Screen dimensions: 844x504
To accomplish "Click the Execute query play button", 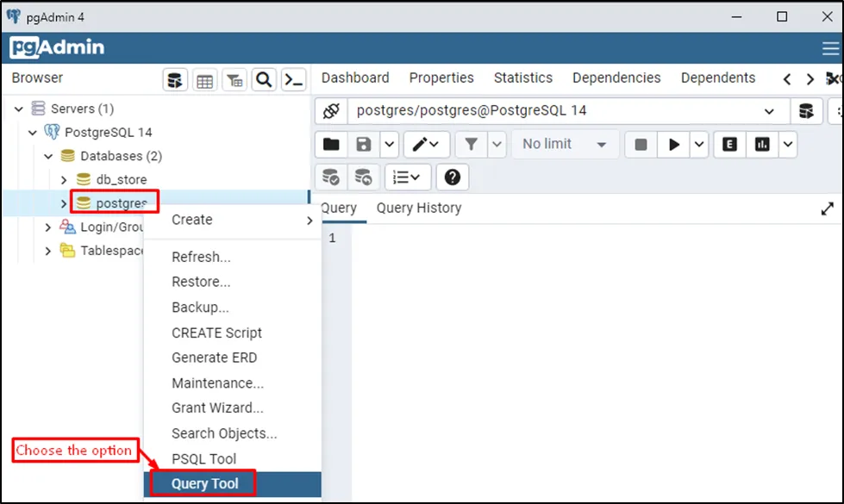I will point(673,145).
